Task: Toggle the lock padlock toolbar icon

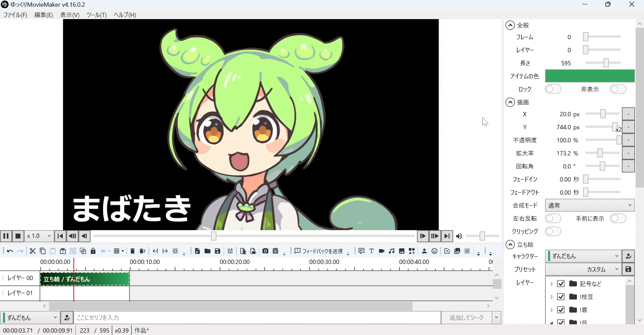Action: [93, 251]
